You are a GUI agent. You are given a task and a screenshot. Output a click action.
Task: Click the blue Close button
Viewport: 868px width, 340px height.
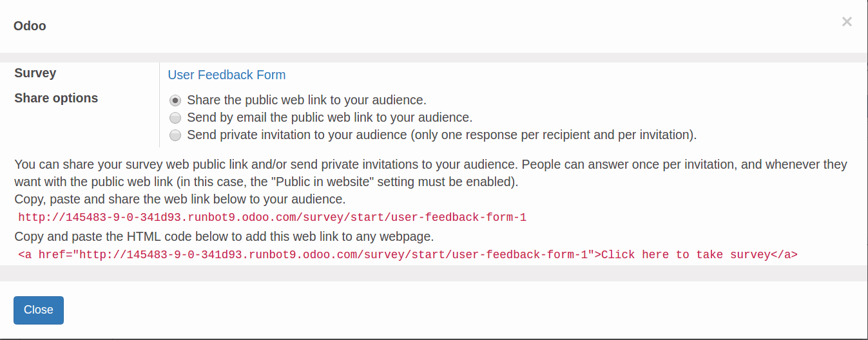39,310
